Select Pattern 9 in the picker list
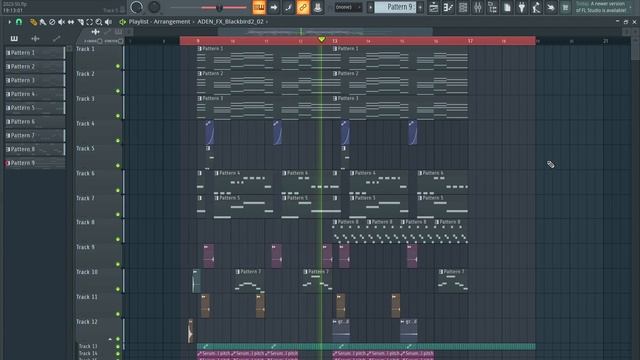 click(x=35, y=163)
